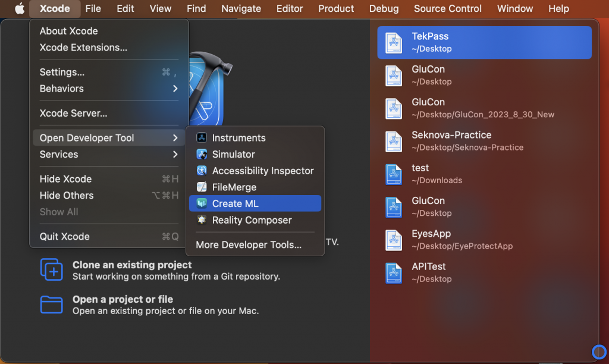The height and width of the screenshot is (364, 609).
Task: Launch Simulator from the submenu
Action: (x=255, y=154)
